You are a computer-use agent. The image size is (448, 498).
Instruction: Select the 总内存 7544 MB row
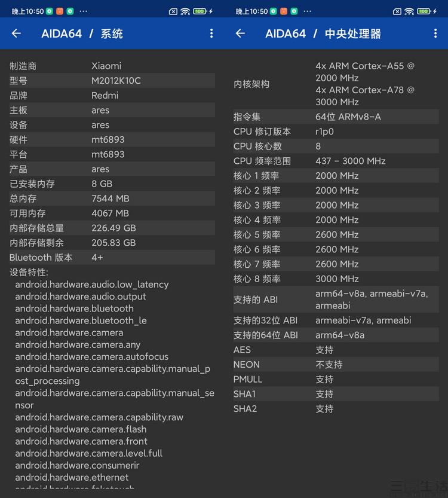[112, 198]
